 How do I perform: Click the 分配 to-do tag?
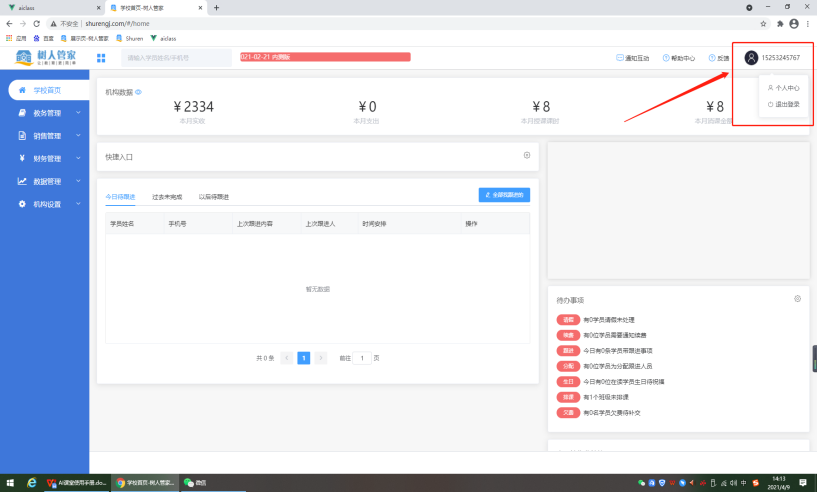(x=568, y=366)
